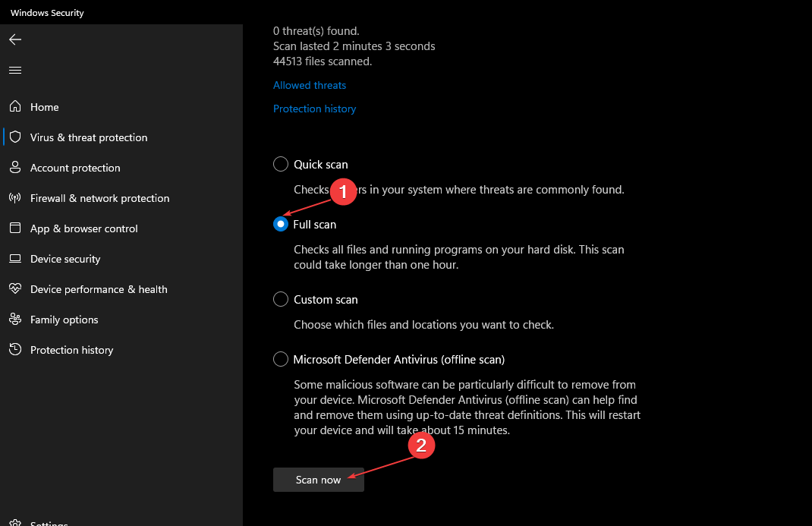
Task: Click the Home icon in the sidebar
Action: click(x=15, y=107)
